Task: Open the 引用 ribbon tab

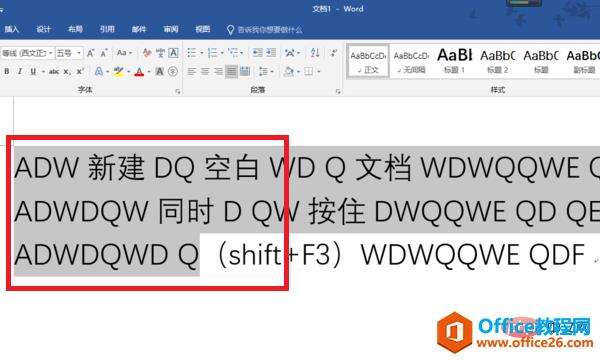Action: coord(107,29)
